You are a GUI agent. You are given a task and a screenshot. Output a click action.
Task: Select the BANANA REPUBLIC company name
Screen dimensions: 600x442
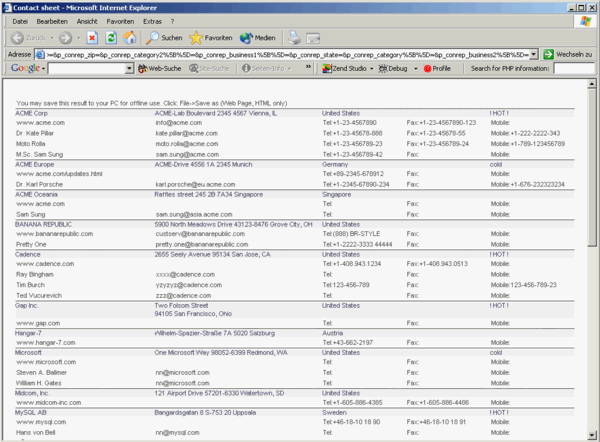tap(43, 224)
